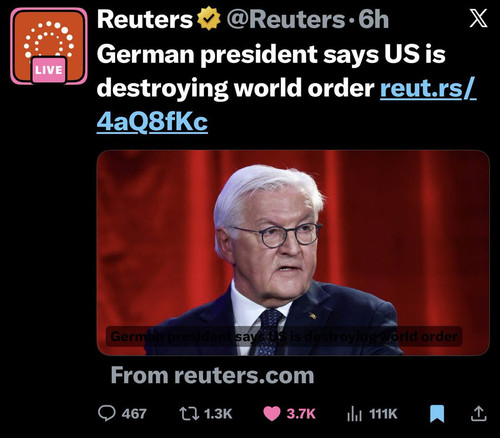The image size is (500, 438).
Task: Open the share upload arrow icon
Action: click(x=478, y=413)
